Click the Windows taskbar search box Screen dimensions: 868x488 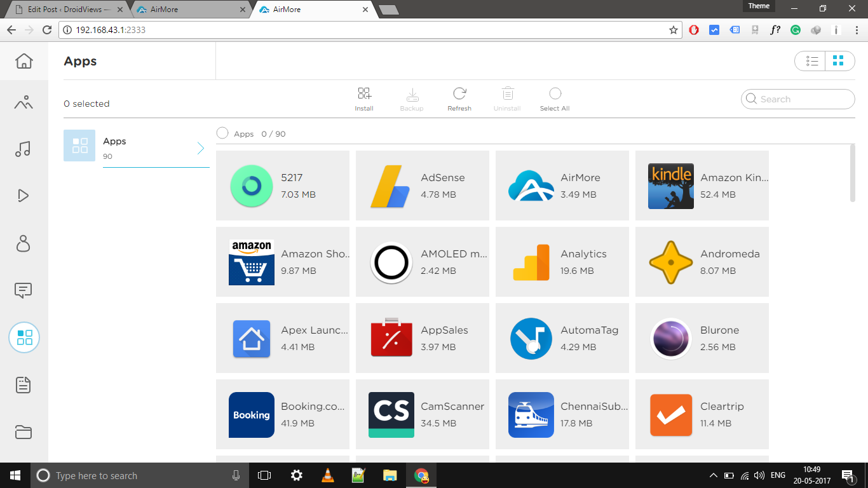(140, 475)
